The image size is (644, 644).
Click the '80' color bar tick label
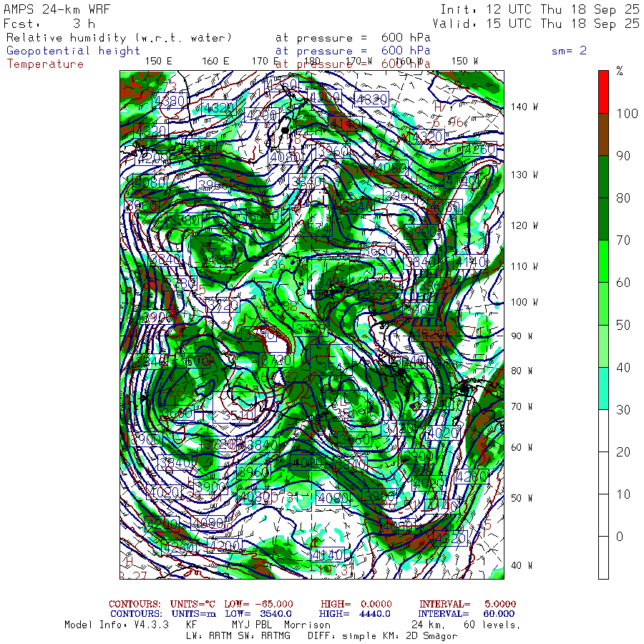click(623, 198)
